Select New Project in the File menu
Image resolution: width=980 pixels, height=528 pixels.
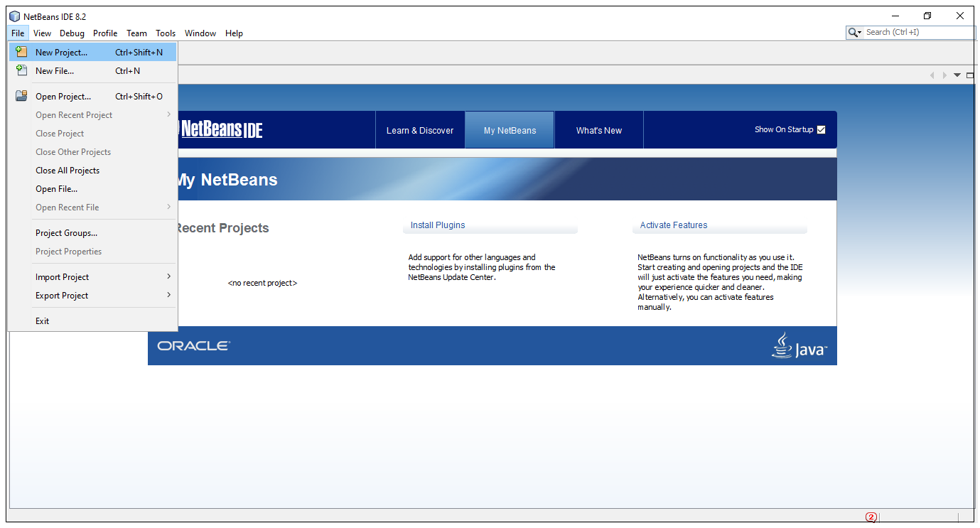coord(92,52)
